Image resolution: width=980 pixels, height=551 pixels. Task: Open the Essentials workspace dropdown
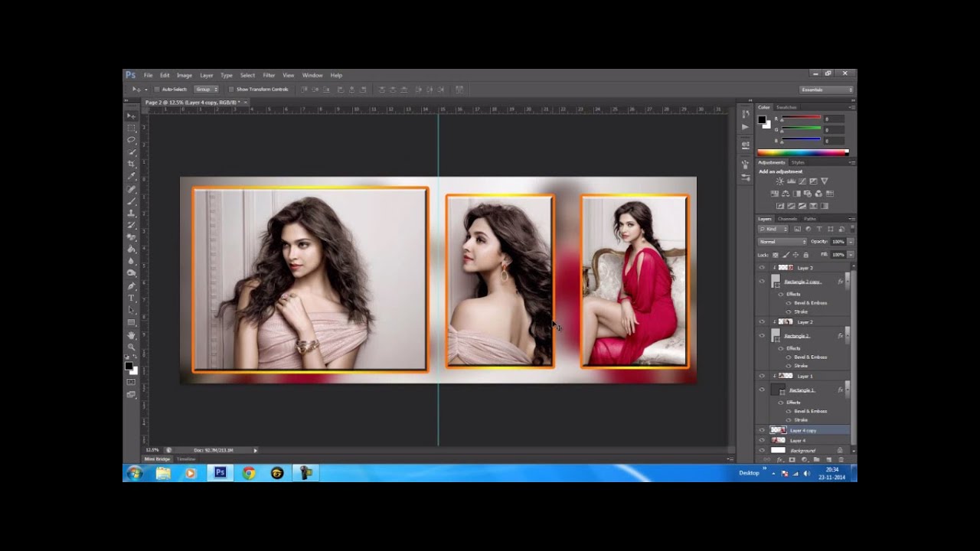click(826, 90)
